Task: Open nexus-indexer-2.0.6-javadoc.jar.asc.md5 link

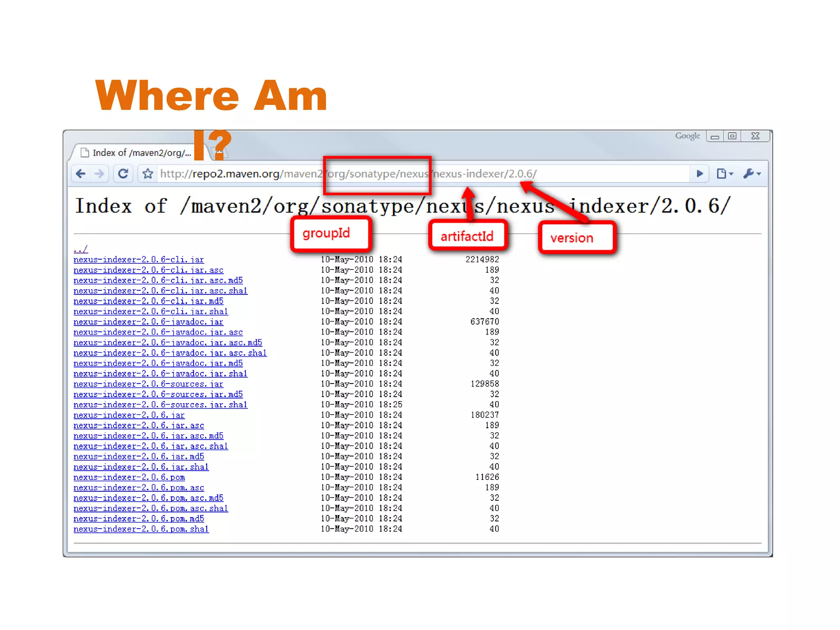Action: [168, 342]
